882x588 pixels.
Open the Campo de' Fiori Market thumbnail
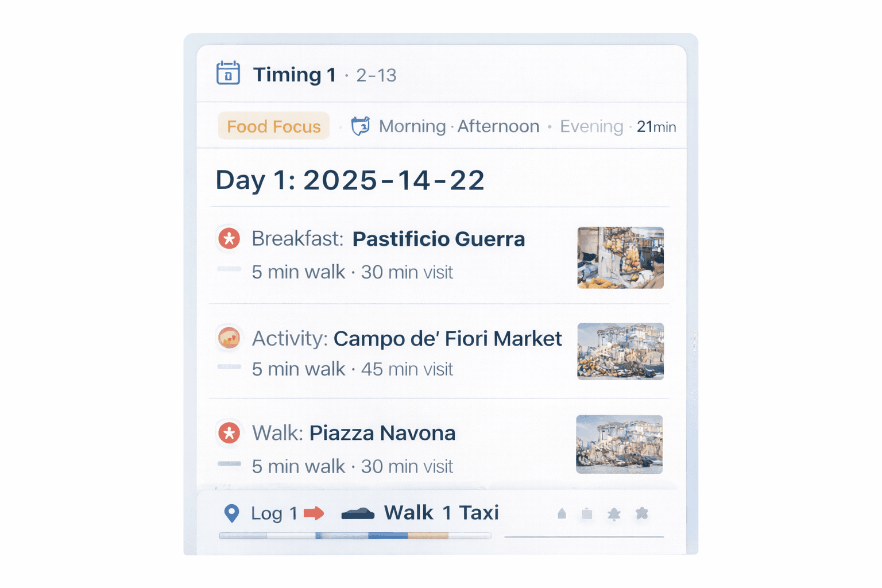(x=620, y=351)
